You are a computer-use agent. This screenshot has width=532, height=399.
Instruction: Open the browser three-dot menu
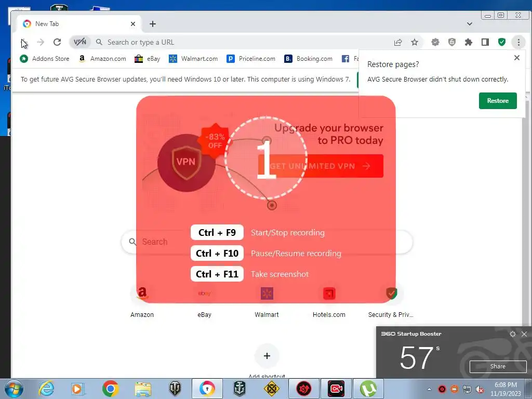tap(518, 42)
